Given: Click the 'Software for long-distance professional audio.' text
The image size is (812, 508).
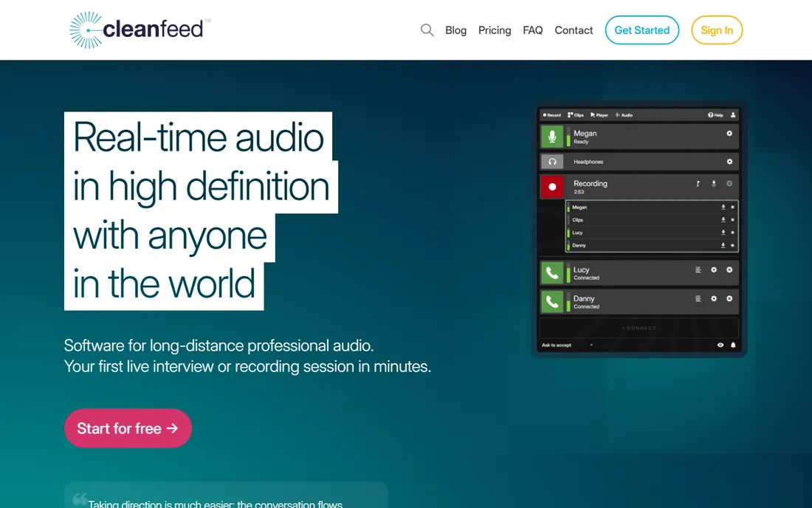Looking at the screenshot, I should (219, 346).
